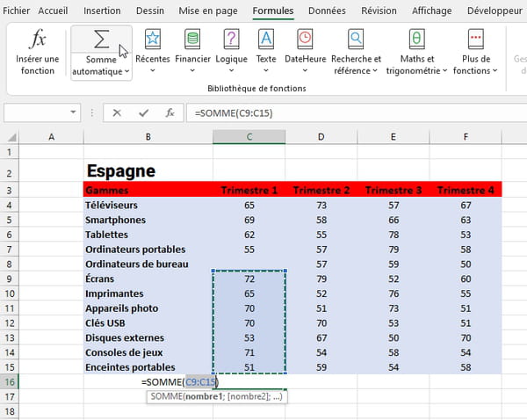Click the nombre1 argument in SOMME tooltip
The height and width of the screenshot is (420, 527).
coord(204,396)
